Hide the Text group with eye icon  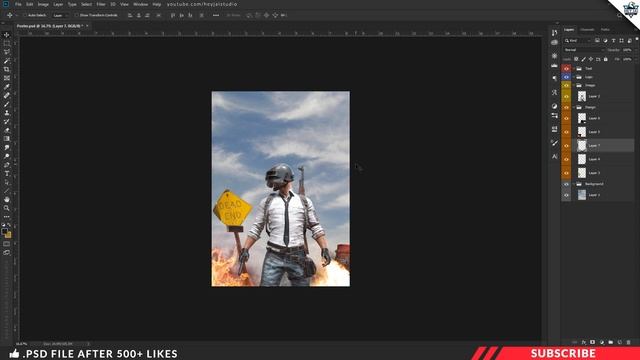pos(566,69)
